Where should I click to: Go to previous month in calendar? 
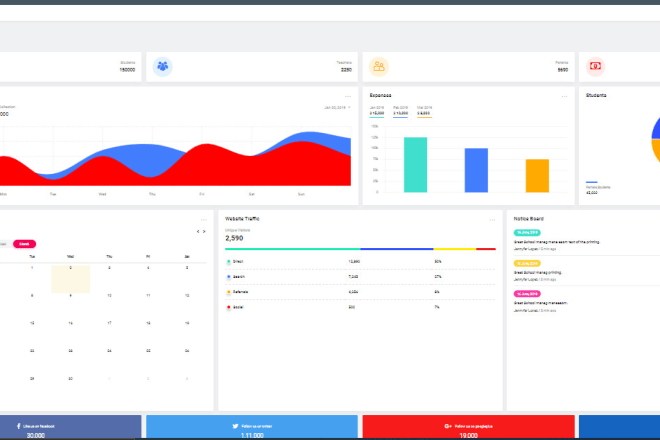click(197, 232)
